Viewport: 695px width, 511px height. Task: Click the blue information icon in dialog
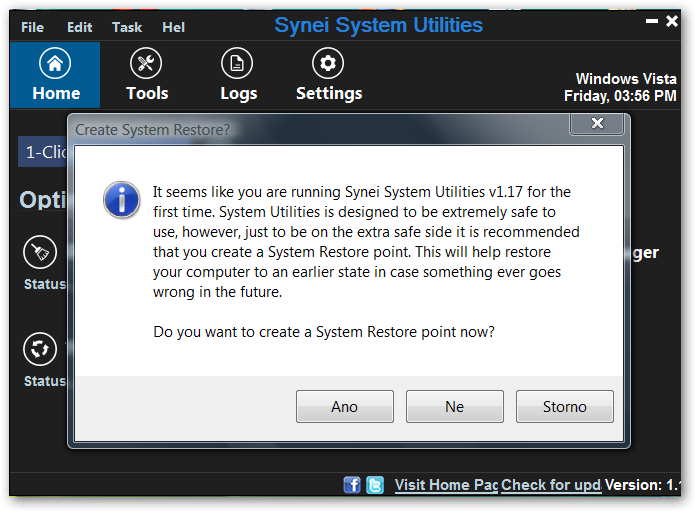coord(122,200)
